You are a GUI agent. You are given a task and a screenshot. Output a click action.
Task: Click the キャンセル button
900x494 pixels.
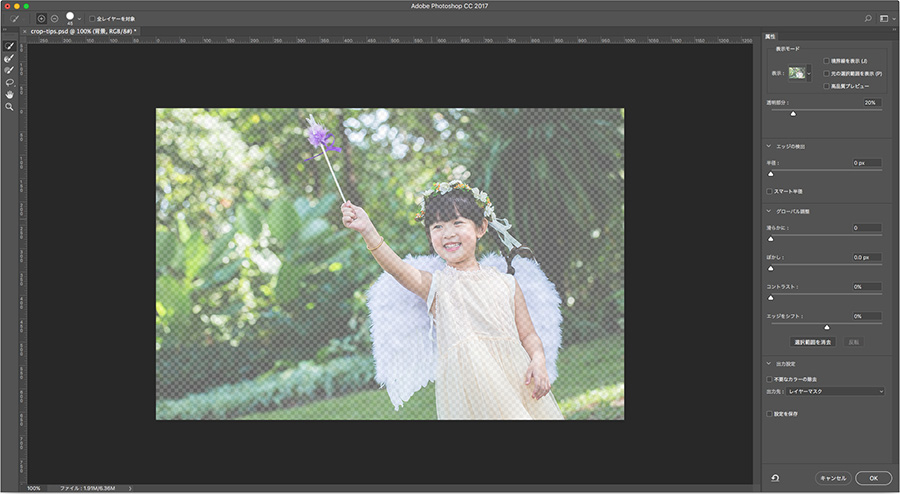point(833,478)
